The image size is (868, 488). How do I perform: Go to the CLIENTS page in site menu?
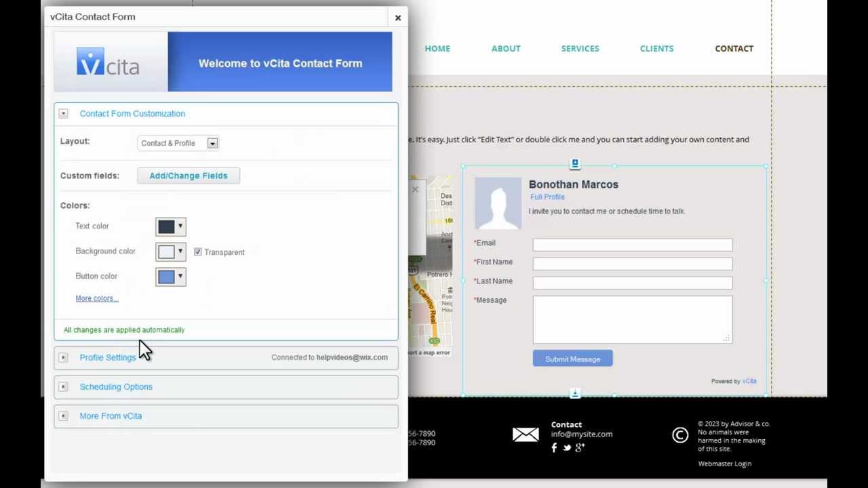coord(657,49)
